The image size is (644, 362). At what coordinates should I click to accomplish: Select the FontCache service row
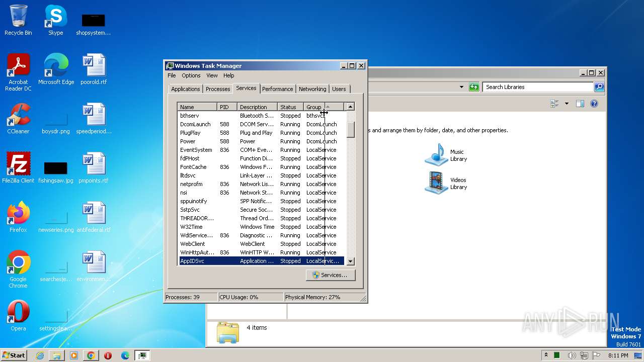(x=262, y=167)
